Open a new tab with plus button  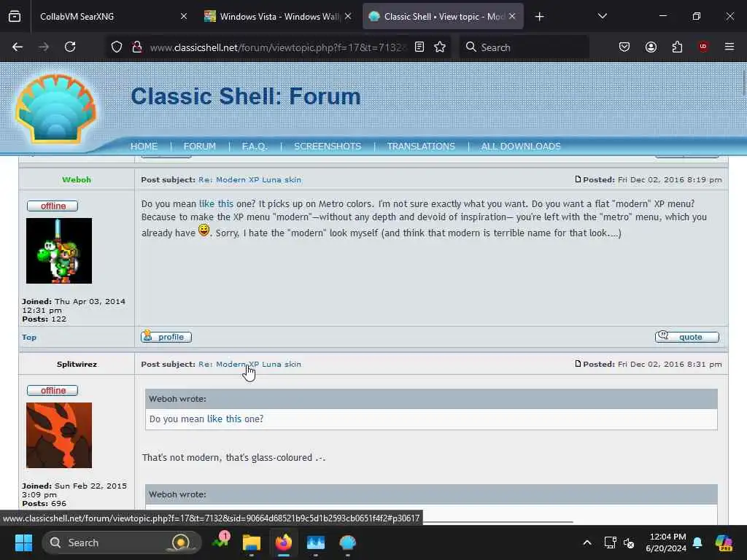point(539,17)
